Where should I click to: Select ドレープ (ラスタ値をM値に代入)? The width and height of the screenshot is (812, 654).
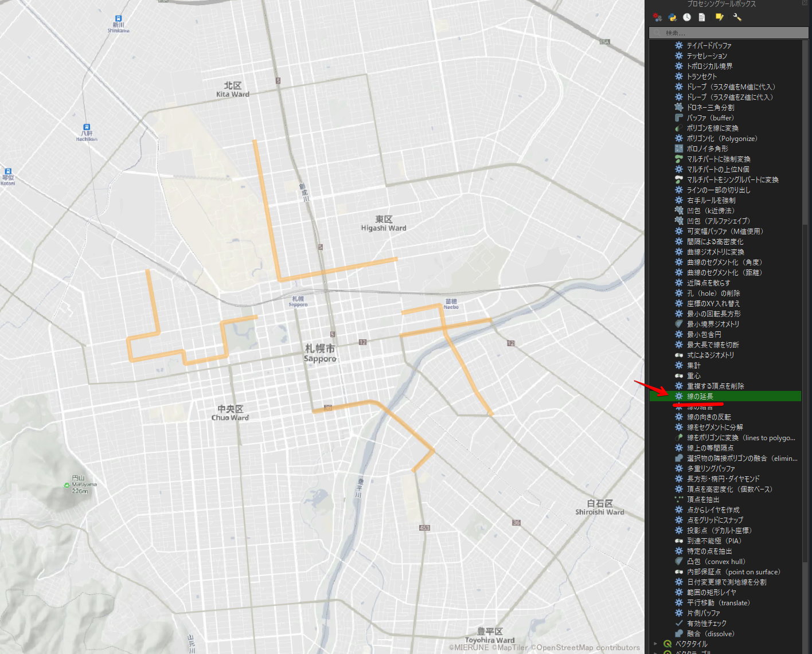pos(731,87)
